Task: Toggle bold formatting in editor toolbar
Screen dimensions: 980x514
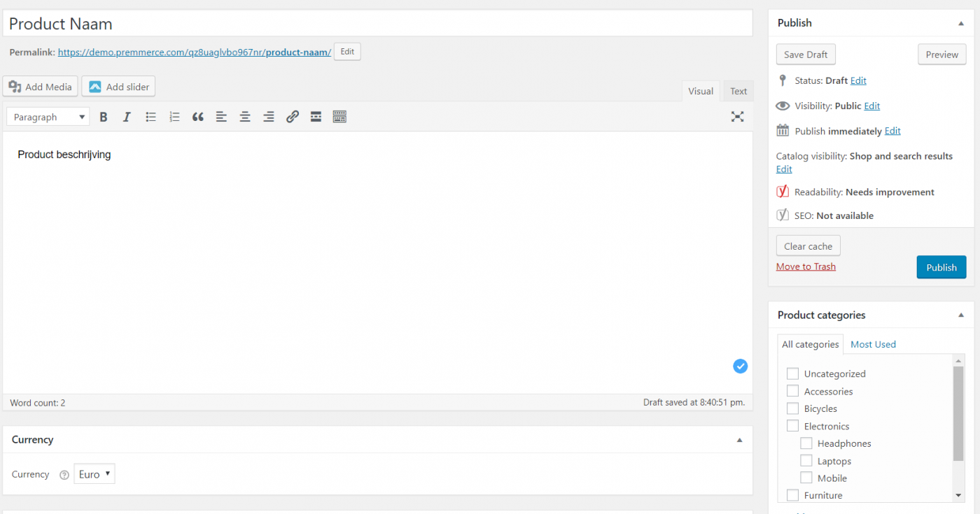Action: coord(104,117)
